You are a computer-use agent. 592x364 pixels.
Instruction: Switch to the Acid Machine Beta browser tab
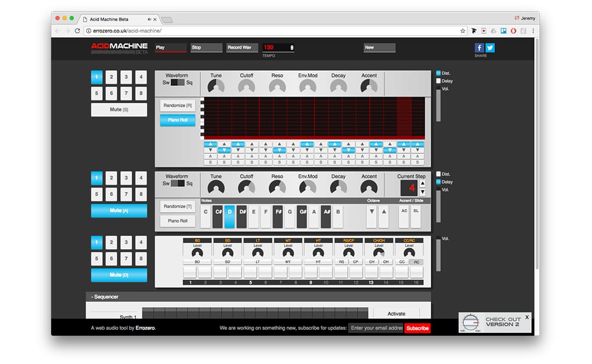click(116, 19)
